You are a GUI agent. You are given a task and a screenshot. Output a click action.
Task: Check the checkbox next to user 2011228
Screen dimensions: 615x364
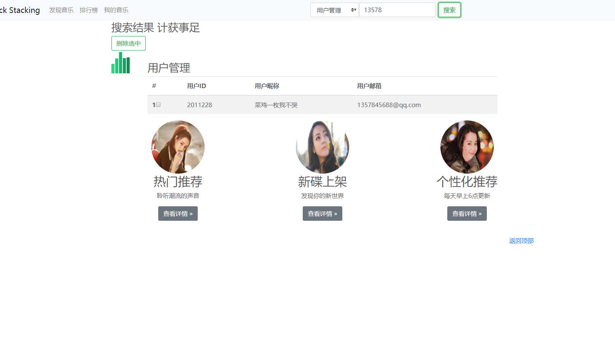point(158,104)
